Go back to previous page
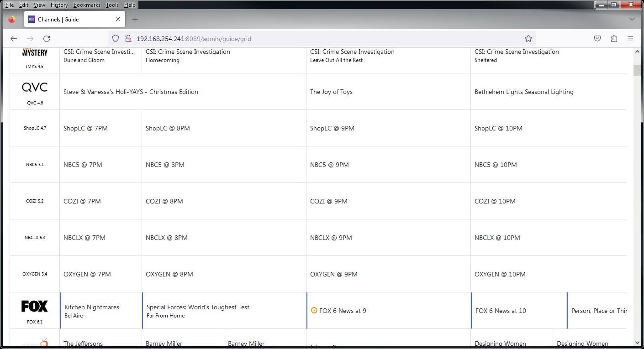The width and height of the screenshot is (644, 349). tap(14, 39)
